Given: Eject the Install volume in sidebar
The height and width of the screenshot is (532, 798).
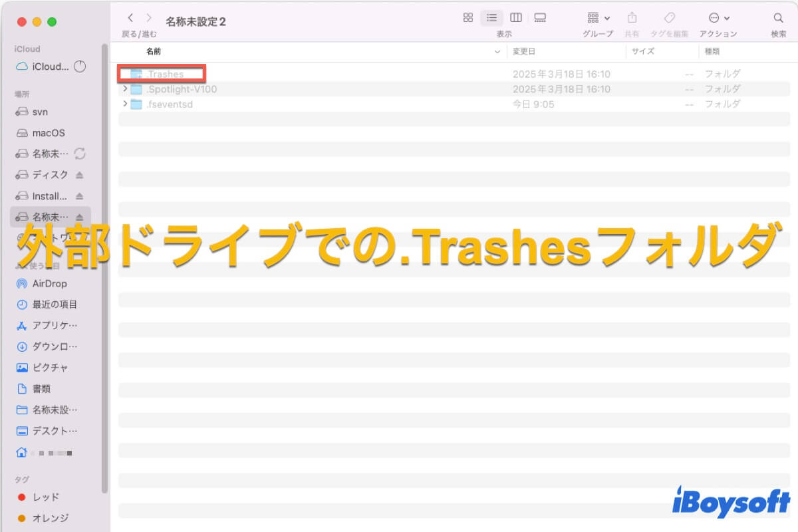Looking at the screenshot, I should (x=80, y=196).
